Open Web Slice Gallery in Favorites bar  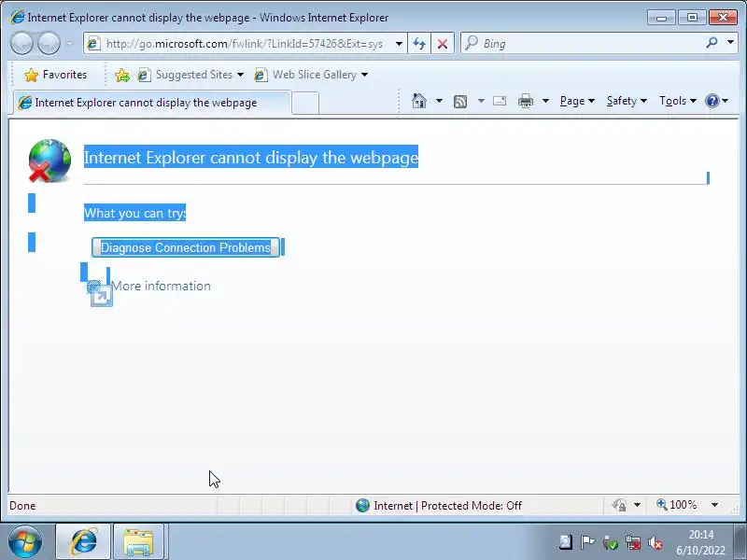coord(311,75)
